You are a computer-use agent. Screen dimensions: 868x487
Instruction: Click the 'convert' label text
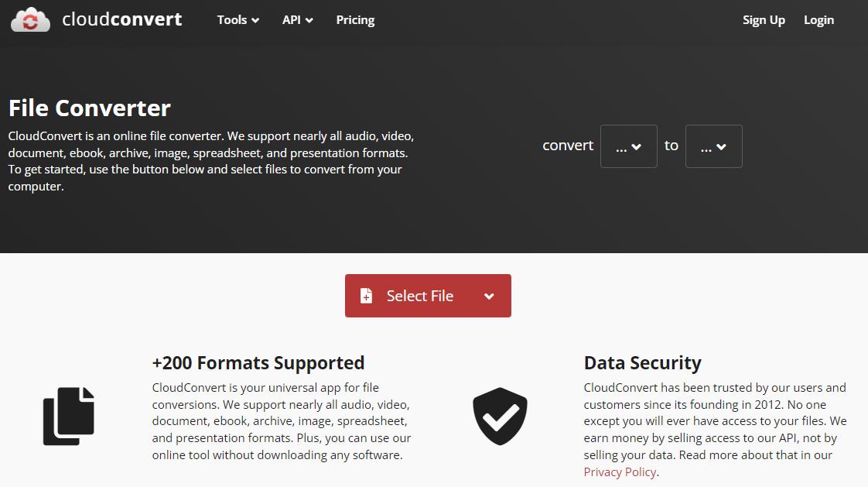tap(568, 146)
